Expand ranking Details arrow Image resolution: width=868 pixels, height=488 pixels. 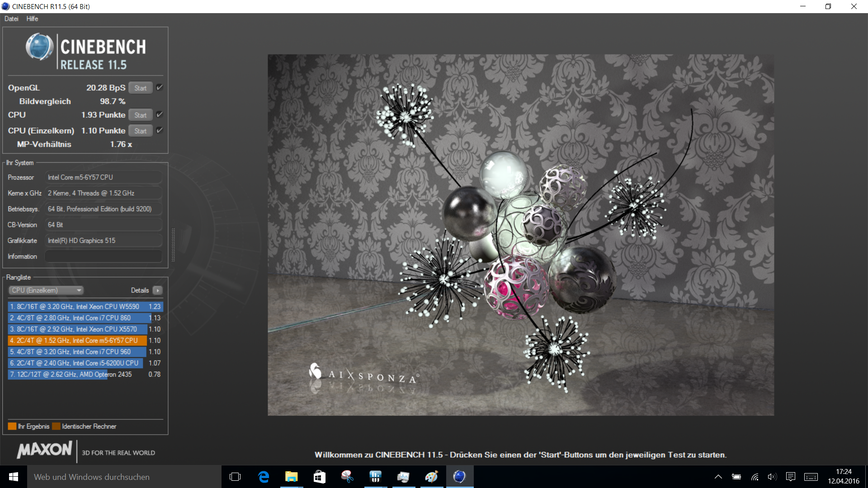click(x=157, y=291)
